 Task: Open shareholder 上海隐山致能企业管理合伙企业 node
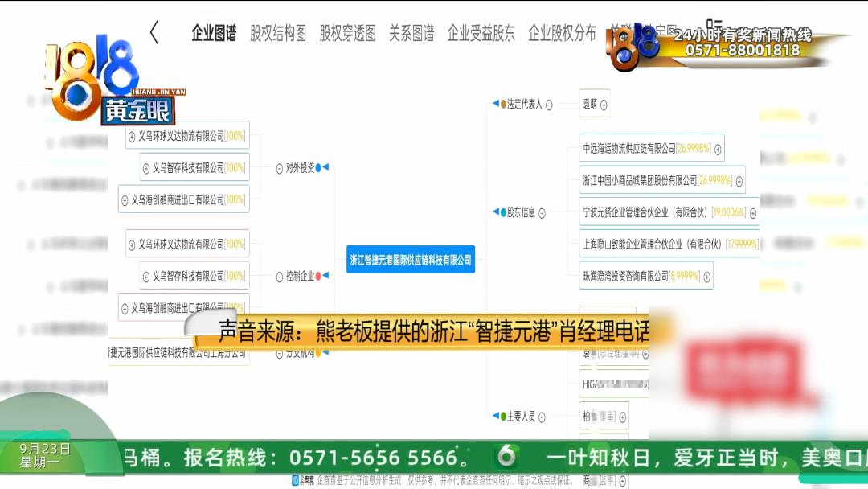pyautogui.click(x=669, y=244)
